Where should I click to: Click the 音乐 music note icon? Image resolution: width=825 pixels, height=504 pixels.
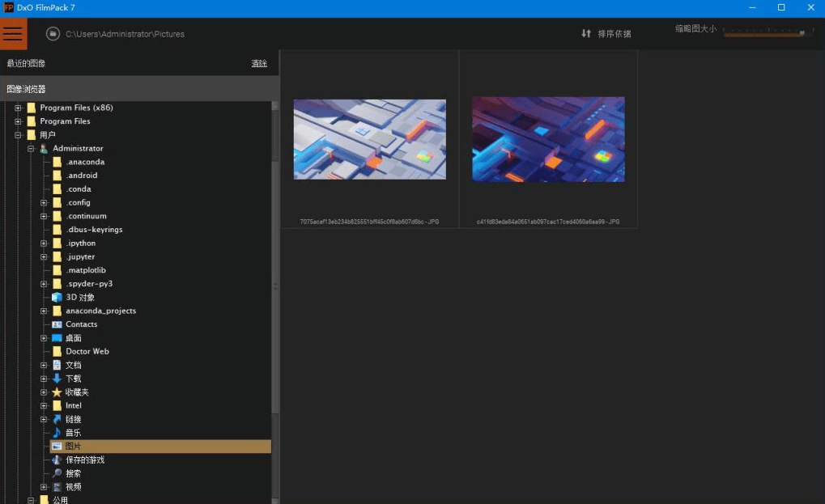tap(57, 433)
